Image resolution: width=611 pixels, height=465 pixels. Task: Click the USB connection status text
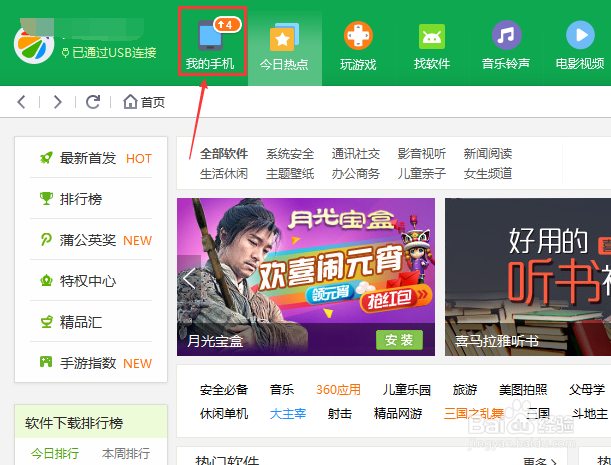109,53
